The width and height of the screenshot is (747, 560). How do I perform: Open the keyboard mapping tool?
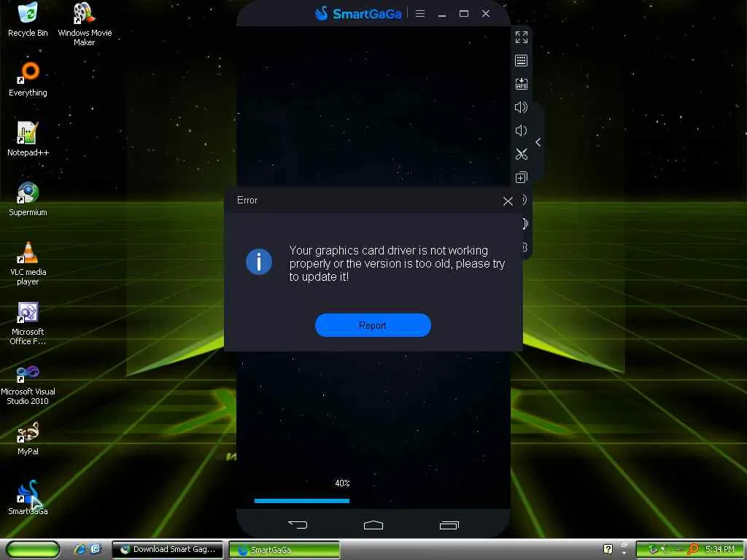click(521, 61)
